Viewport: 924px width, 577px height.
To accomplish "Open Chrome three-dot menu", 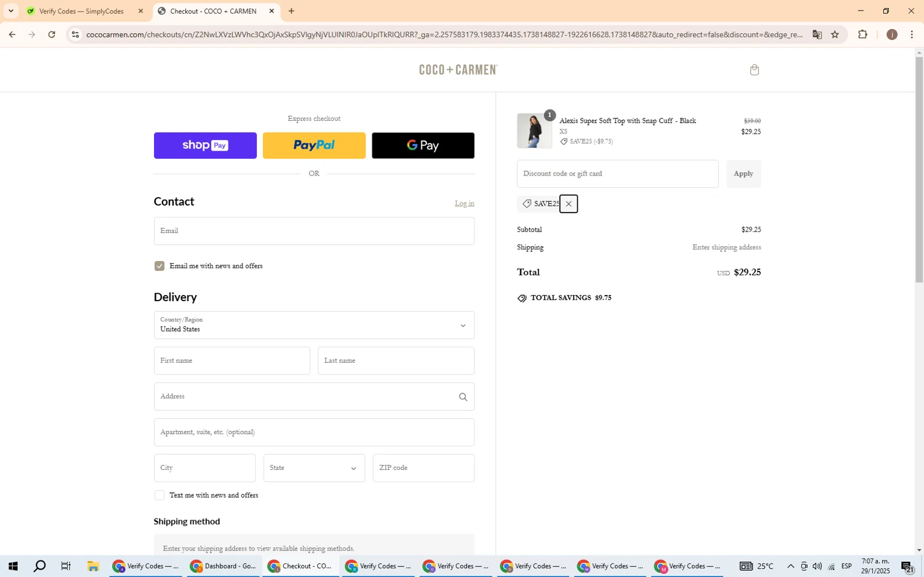I will [912, 34].
